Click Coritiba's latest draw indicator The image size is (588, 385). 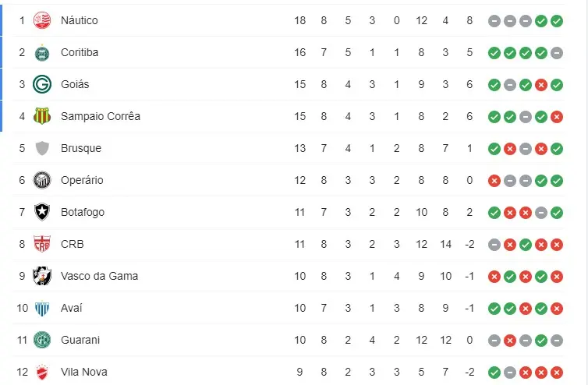point(556,53)
